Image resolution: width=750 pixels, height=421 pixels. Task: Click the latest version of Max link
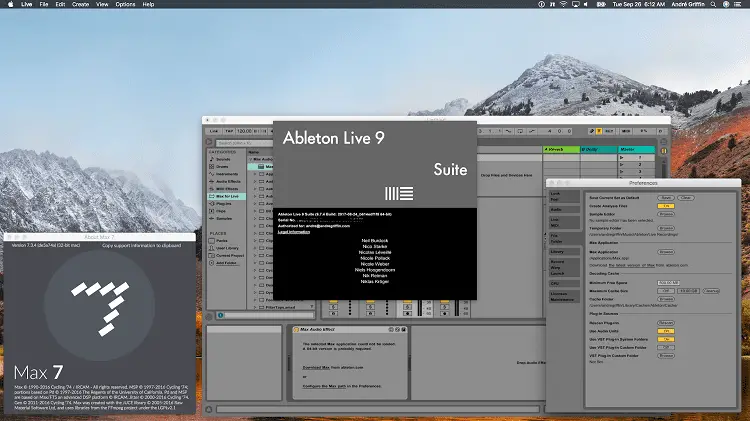point(633,265)
